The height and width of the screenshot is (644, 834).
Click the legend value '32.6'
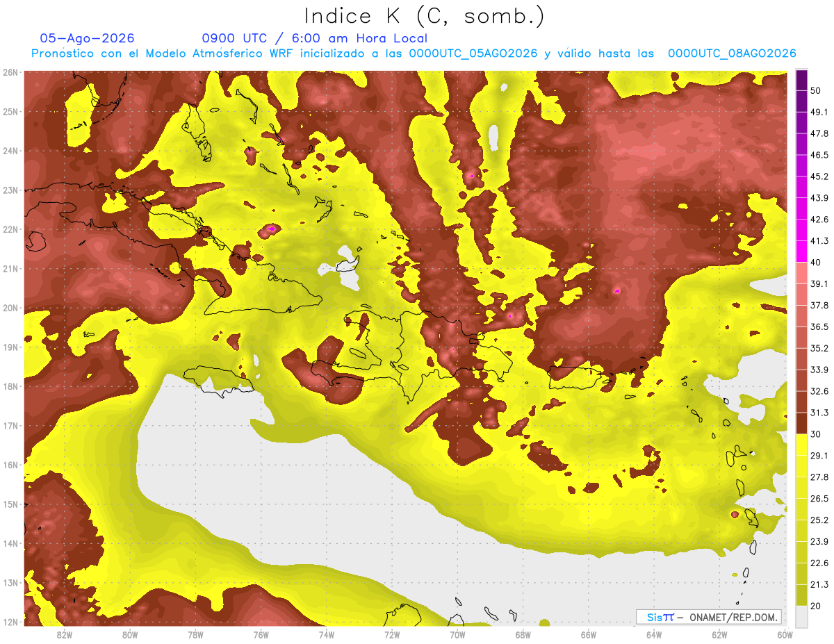point(819,391)
